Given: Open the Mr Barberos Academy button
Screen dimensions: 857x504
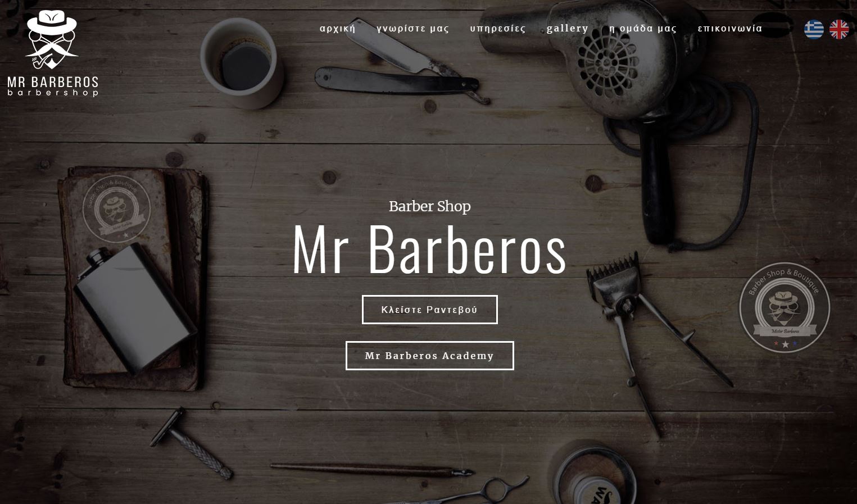Looking at the screenshot, I should tap(430, 356).
